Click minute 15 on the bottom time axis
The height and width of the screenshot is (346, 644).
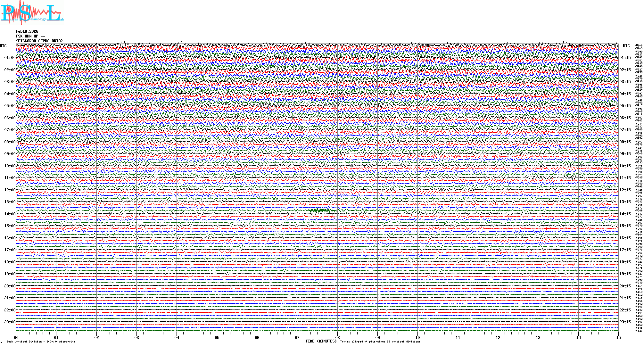[x=618, y=338]
